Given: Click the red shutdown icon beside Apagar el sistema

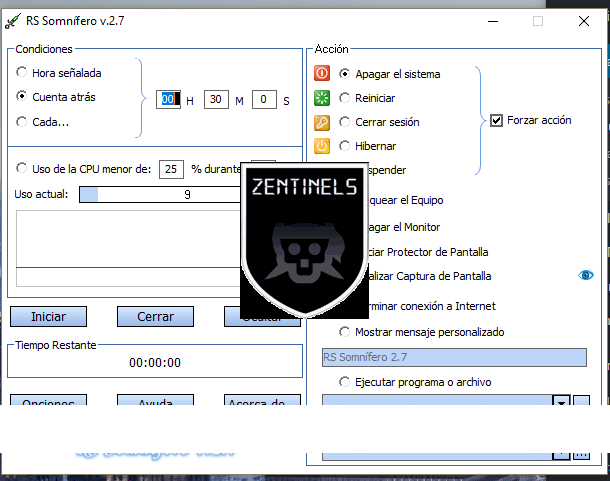Looking at the screenshot, I should (x=322, y=73).
